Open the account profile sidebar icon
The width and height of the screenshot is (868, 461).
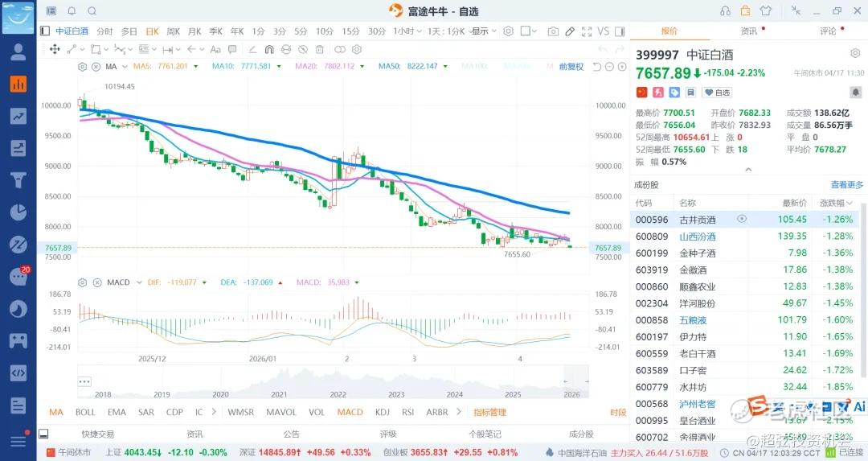pyautogui.click(x=18, y=52)
